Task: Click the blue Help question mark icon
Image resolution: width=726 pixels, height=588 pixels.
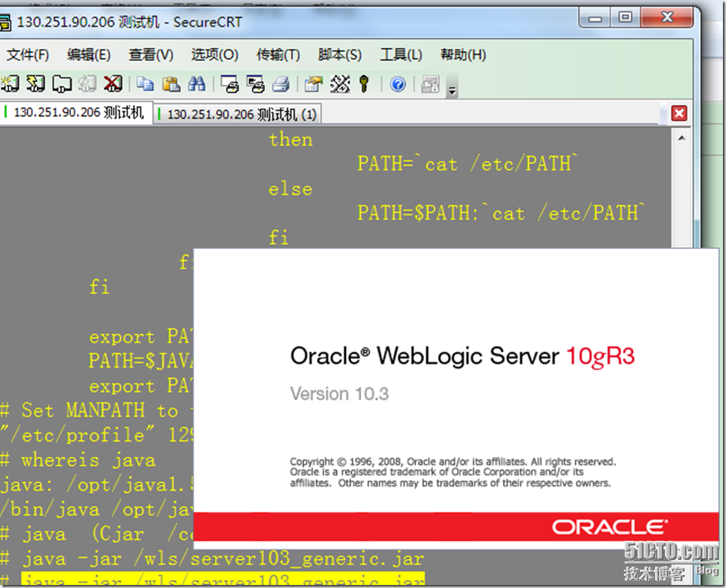Action: (398, 84)
